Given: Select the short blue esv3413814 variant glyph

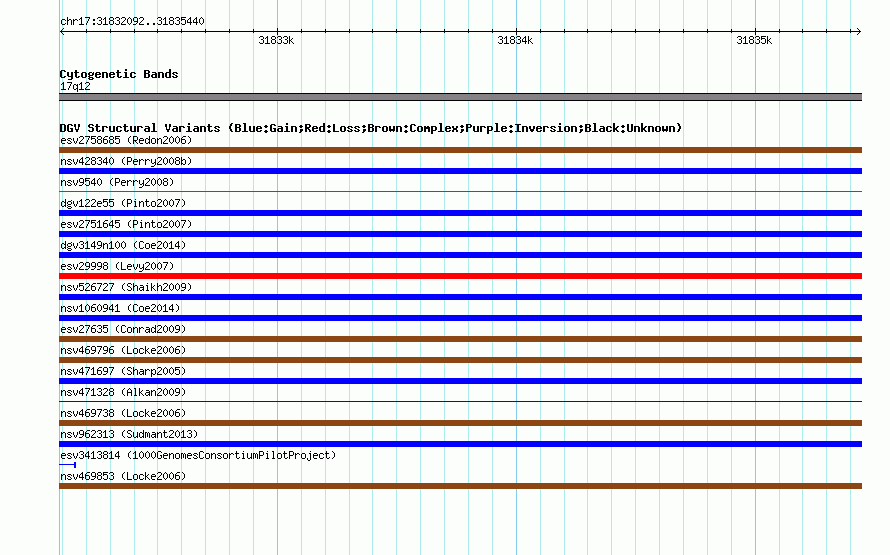Looking at the screenshot, I should 68,465.
